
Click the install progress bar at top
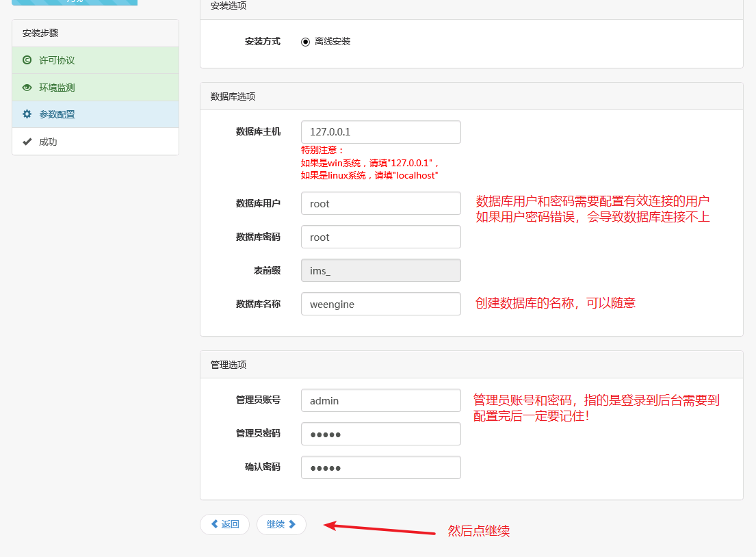[75, 3]
